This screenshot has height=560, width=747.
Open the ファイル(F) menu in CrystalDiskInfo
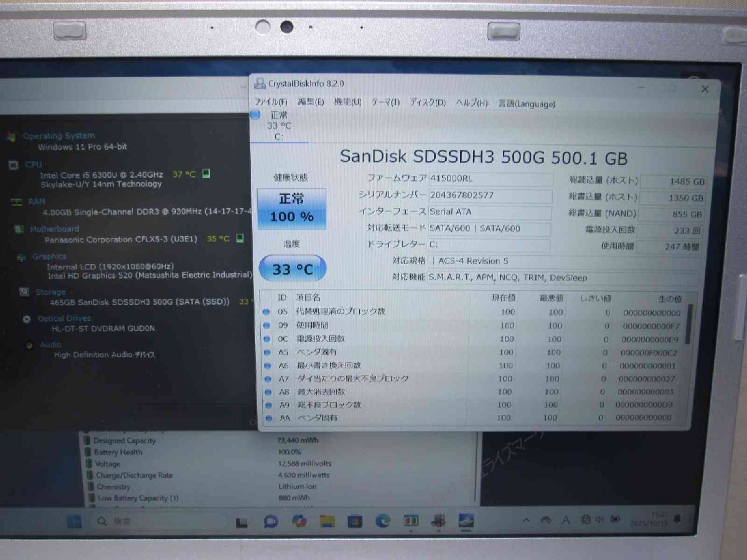click(270, 102)
